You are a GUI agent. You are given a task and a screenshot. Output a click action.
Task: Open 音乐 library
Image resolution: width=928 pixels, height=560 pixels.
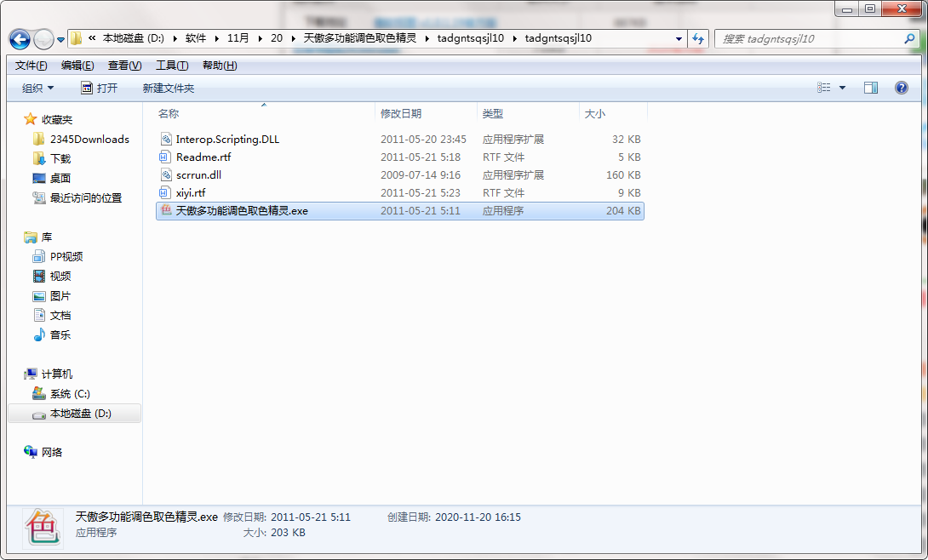pyautogui.click(x=60, y=334)
